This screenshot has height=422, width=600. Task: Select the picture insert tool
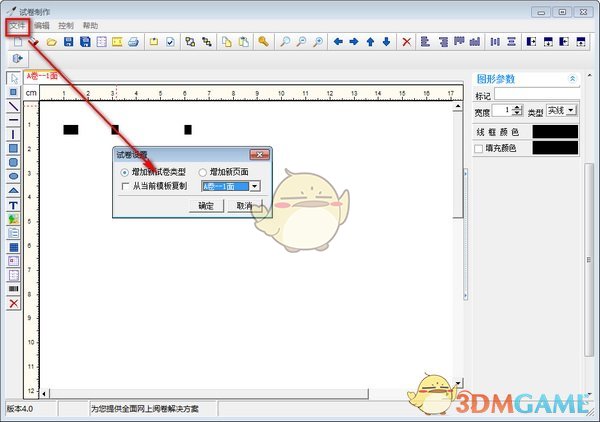tap(13, 219)
